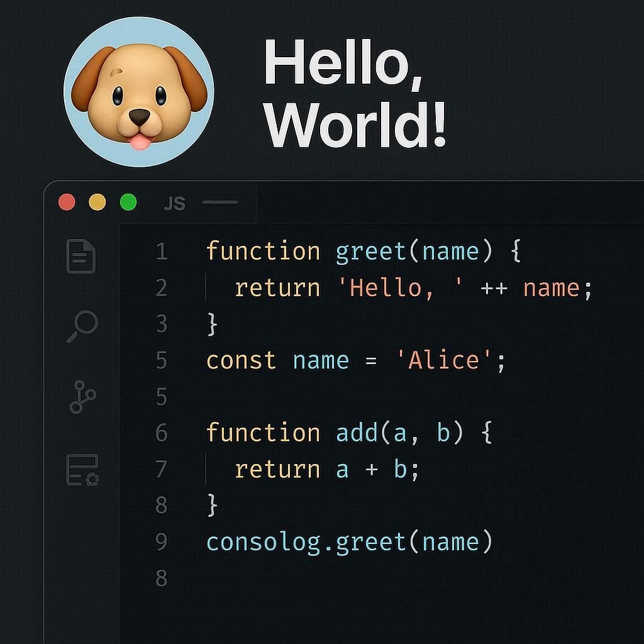Click line number 3 in gutter

(x=162, y=324)
